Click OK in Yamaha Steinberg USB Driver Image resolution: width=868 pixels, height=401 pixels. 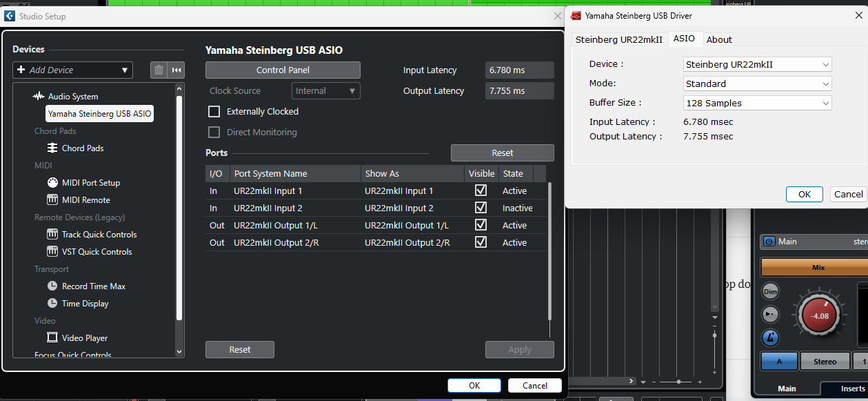tap(805, 194)
